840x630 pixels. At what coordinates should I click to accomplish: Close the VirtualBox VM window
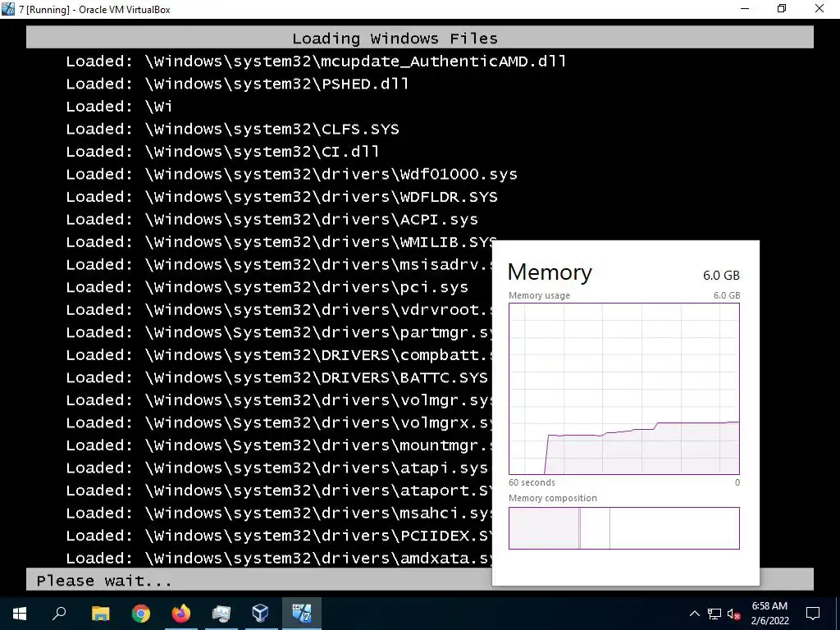point(819,9)
